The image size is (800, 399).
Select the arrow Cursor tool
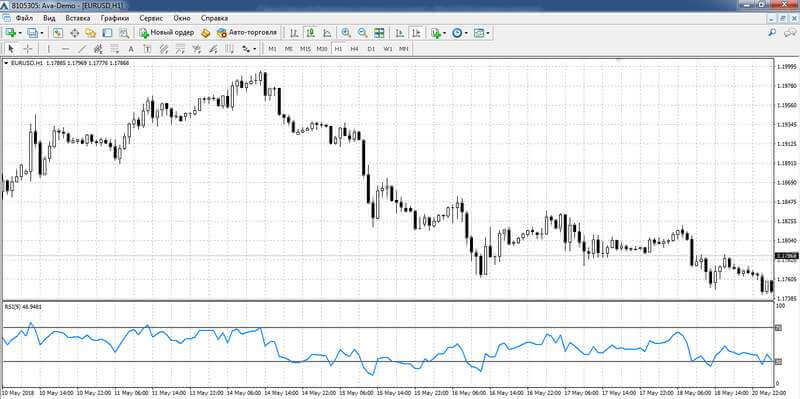pos(11,49)
